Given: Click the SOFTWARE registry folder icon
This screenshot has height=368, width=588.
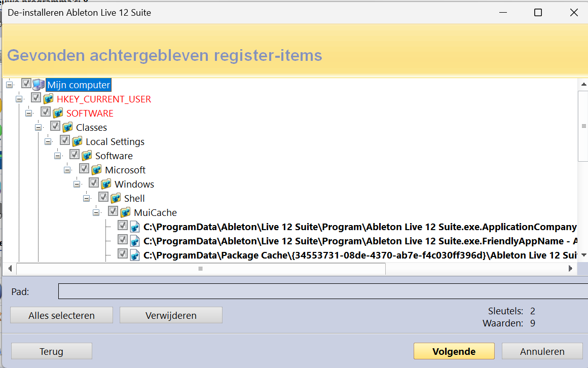Looking at the screenshot, I should click(x=58, y=113).
